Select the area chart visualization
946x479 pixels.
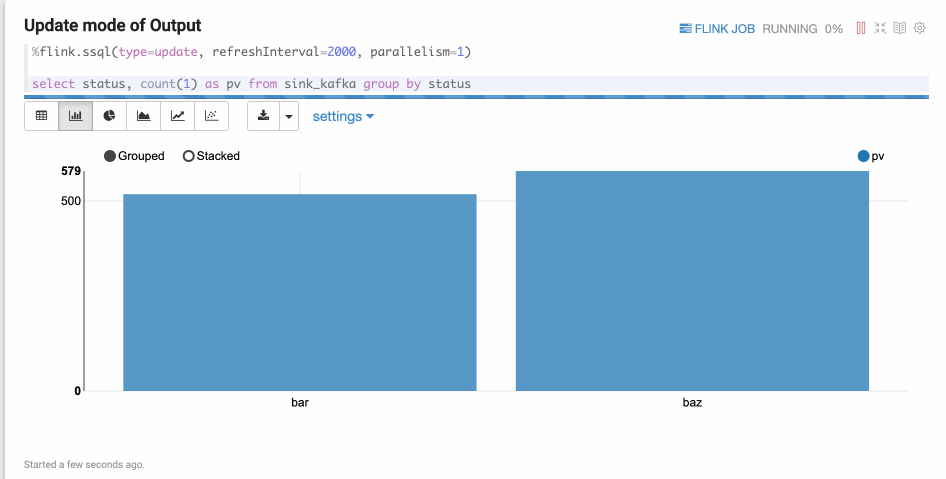(x=144, y=116)
